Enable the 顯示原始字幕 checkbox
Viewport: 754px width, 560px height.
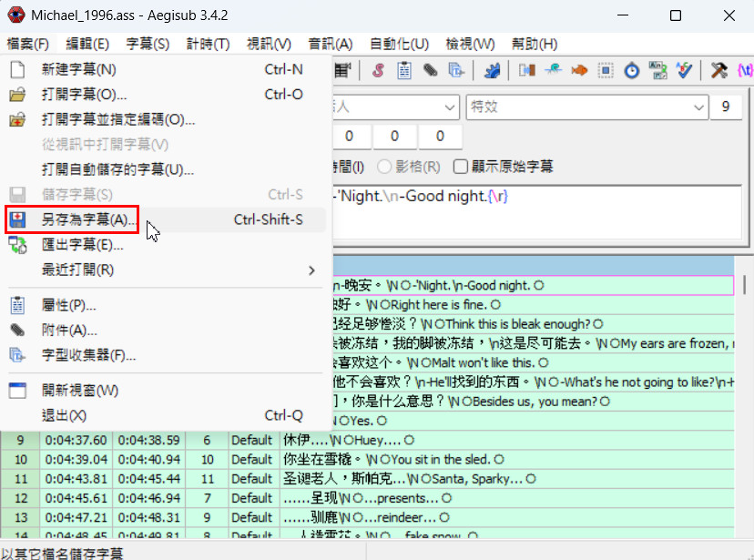[x=462, y=167]
